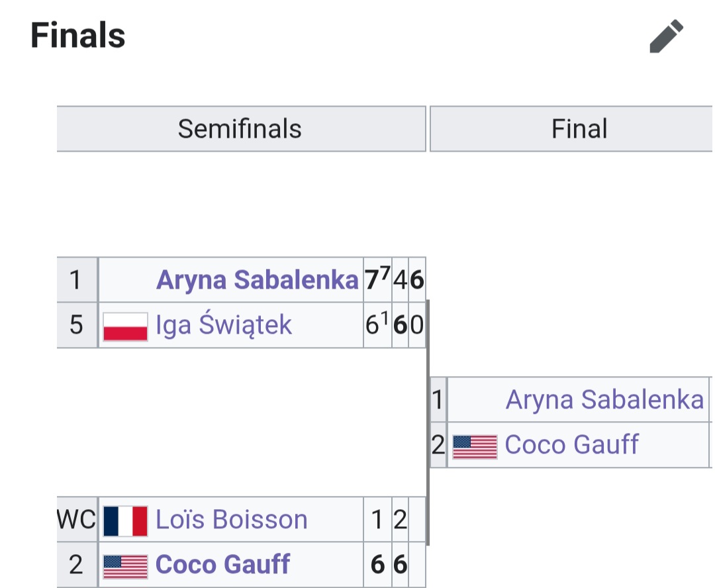Click the Poland flag next to Iga Świątek
715x588 pixels.
pos(125,326)
